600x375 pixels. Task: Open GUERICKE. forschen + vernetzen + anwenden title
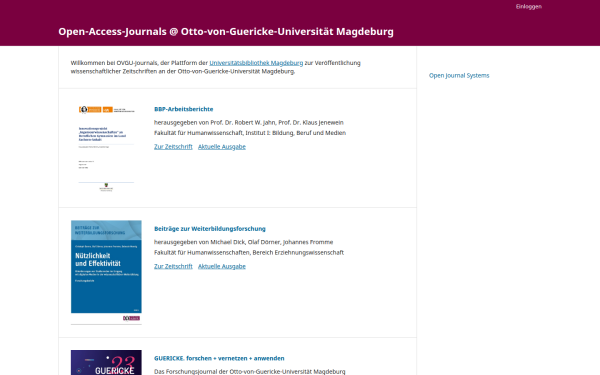point(219,358)
